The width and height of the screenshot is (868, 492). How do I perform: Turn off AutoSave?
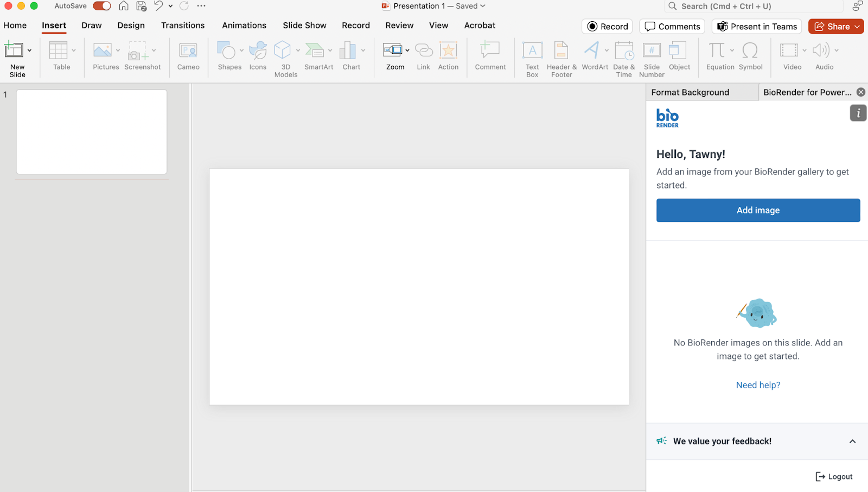(101, 6)
